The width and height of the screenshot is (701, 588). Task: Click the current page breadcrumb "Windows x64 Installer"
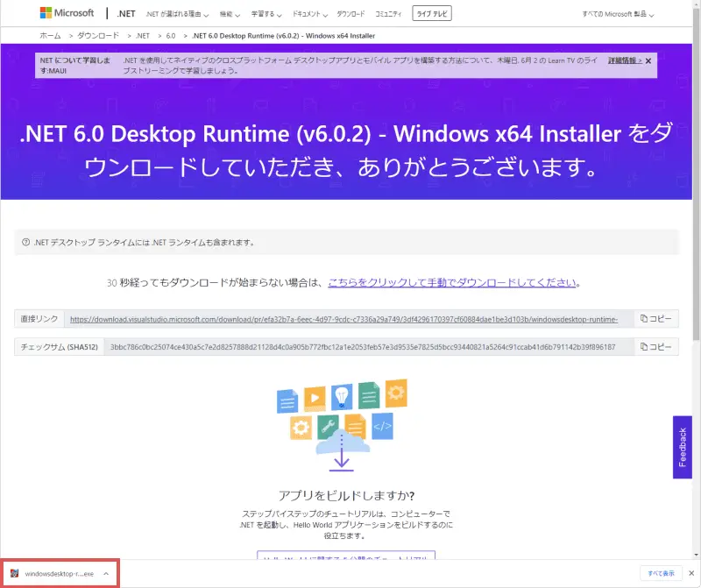coord(340,36)
